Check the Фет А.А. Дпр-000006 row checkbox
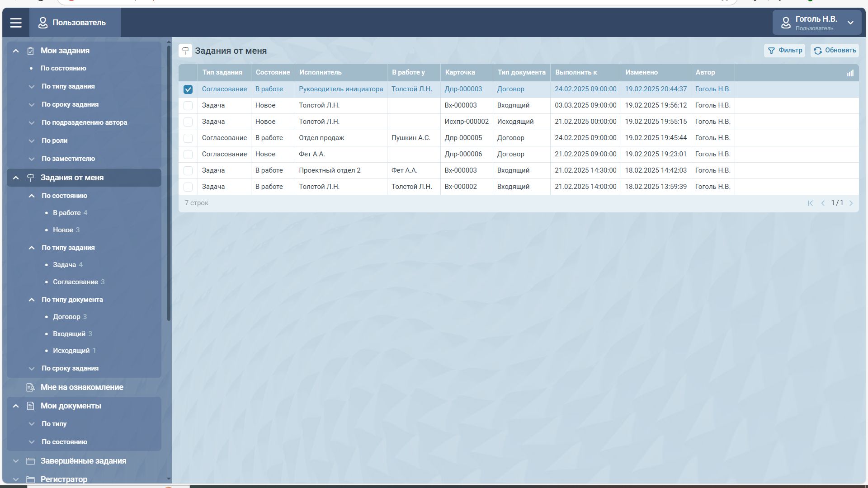 click(x=188, y=155)
